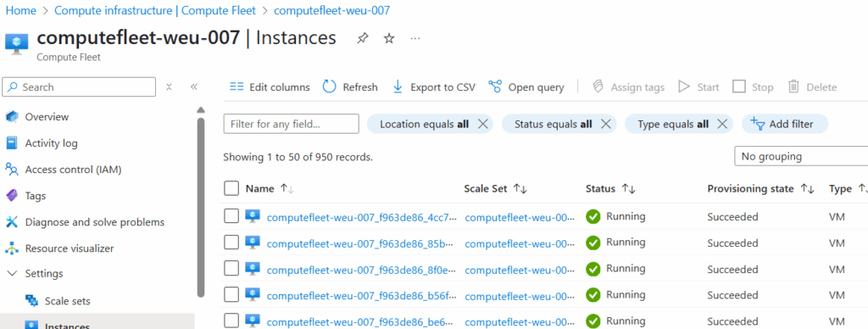This screenshot has width=868, height=329.
Task: Click the Refresh icon in the toolbar
Action: pos(330,87)
